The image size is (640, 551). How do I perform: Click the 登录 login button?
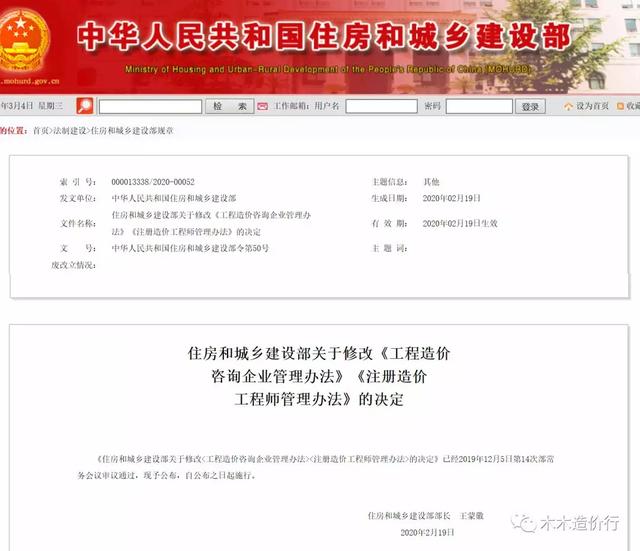pyautogui.click(x=530, y=107)
